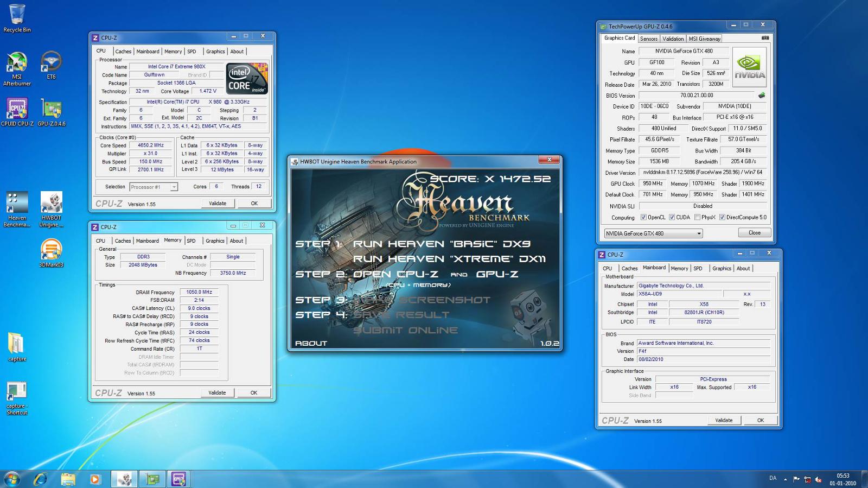Click the Intel Core i7 logo in CPU-Z

click(247, 79)
